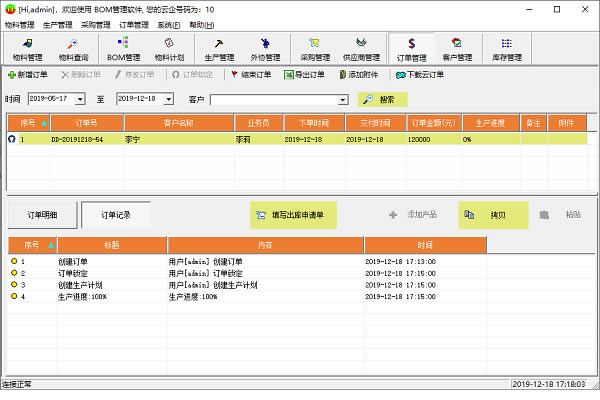This screenshot has width=600, height=400.
Task: Open the 物料查询 search module
Action: pos(74,48)
